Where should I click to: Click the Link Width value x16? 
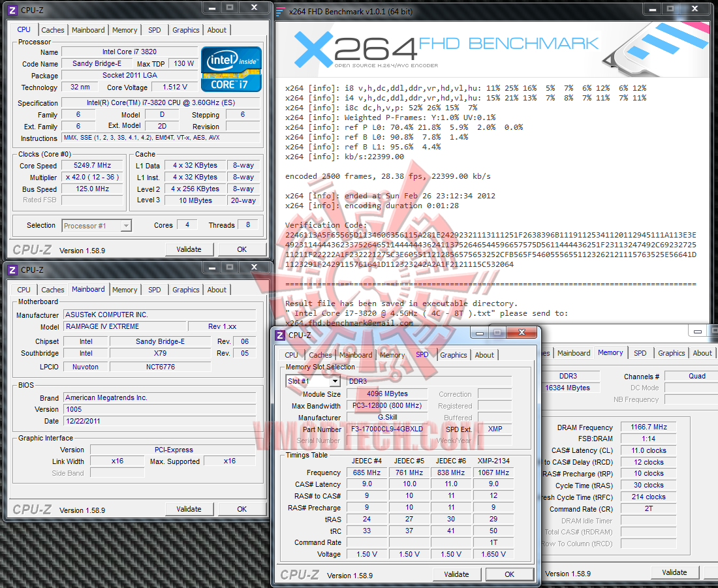117,461
